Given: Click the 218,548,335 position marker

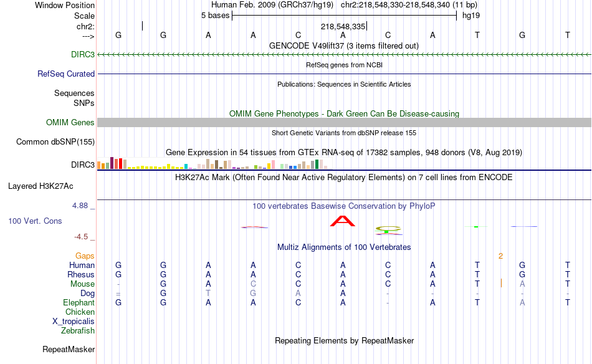Looking at the screenshot, I should pyautogui.click(x=343, y=26).
